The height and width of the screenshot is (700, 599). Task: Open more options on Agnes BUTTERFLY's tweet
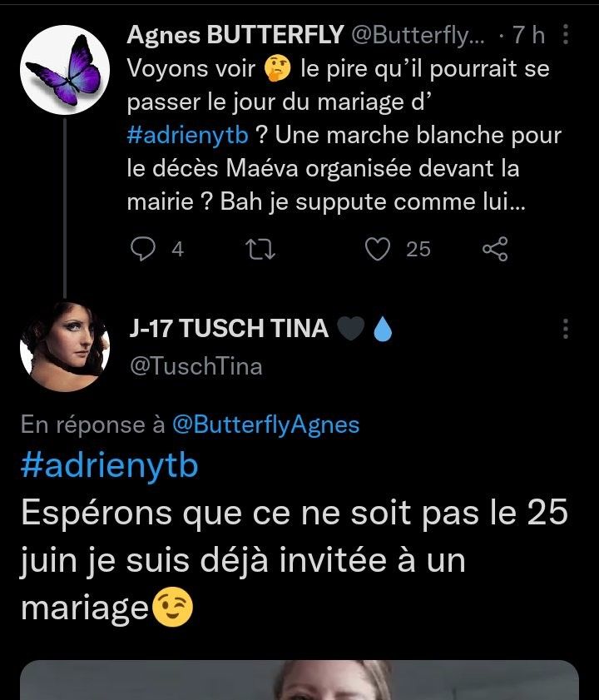(x=566, y=35)
